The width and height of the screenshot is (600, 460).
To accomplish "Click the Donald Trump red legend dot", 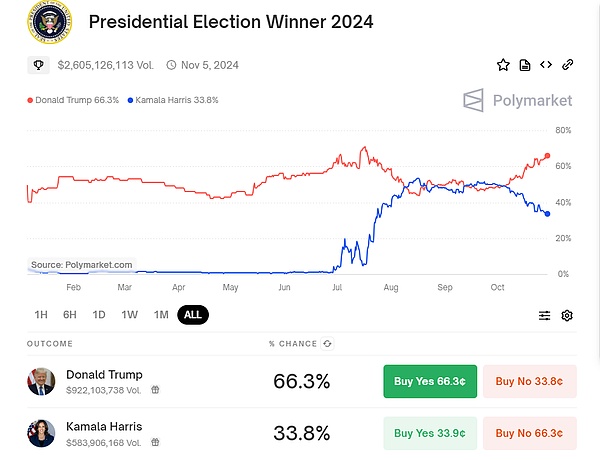I will [30, 100].
